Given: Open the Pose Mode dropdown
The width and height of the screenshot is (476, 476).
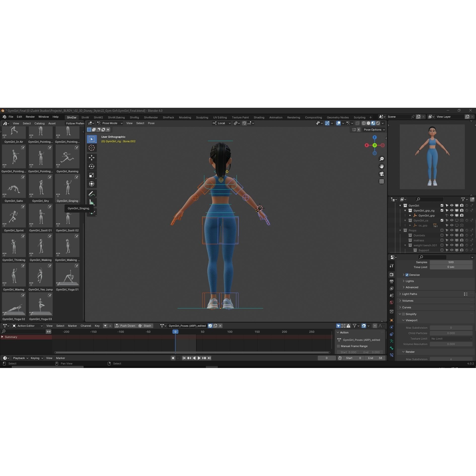Looking at the screenshot, I should click(x=110, y=123).
